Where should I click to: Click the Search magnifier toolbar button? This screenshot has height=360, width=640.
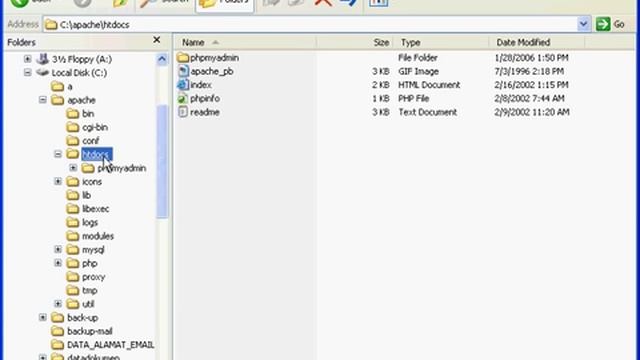click(164, 4)
